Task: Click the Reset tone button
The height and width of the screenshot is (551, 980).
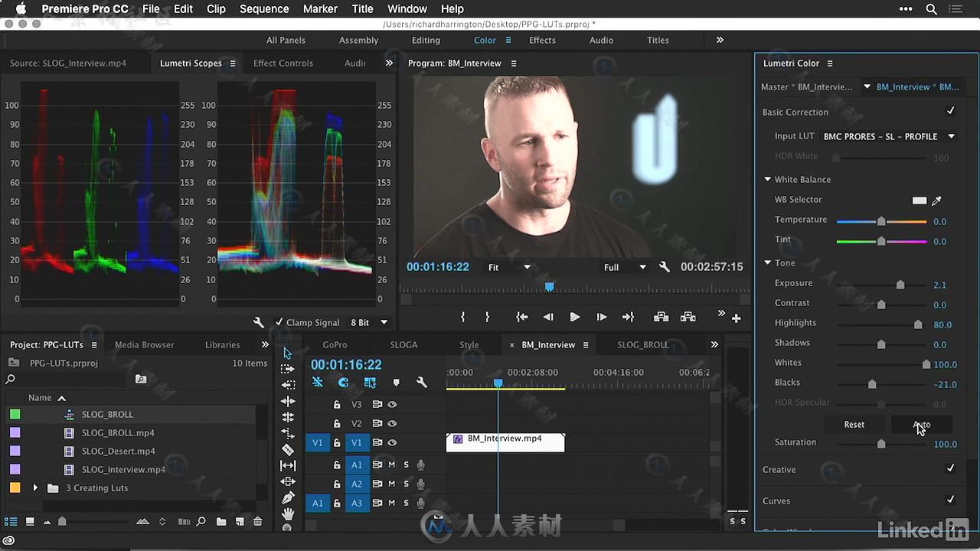Action: pos(854,424)
